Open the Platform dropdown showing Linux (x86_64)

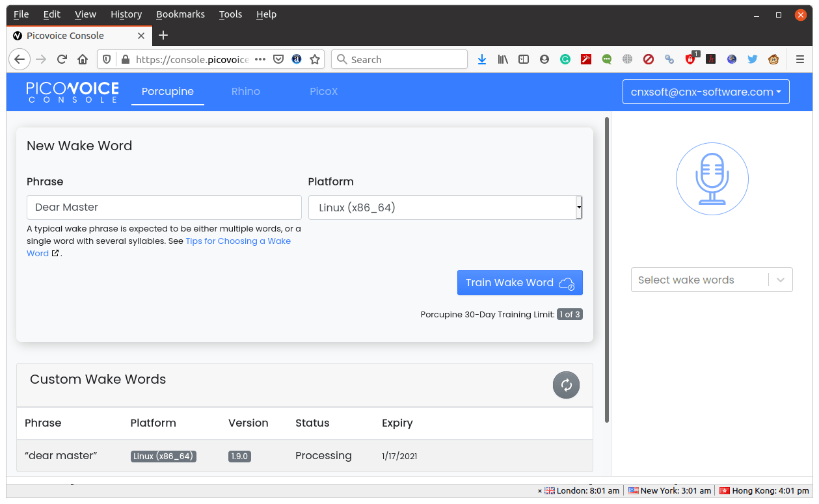(x=446, y=207)
